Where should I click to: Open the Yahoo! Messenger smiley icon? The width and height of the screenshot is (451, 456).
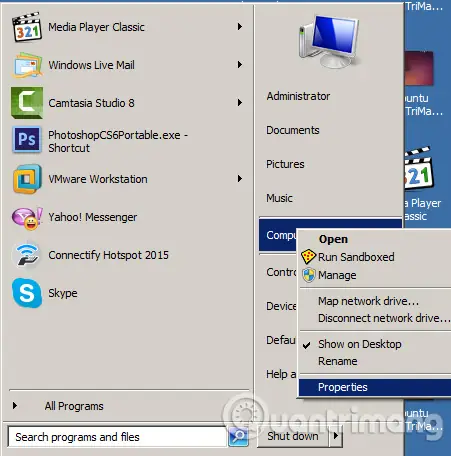(x=27, y=218)
